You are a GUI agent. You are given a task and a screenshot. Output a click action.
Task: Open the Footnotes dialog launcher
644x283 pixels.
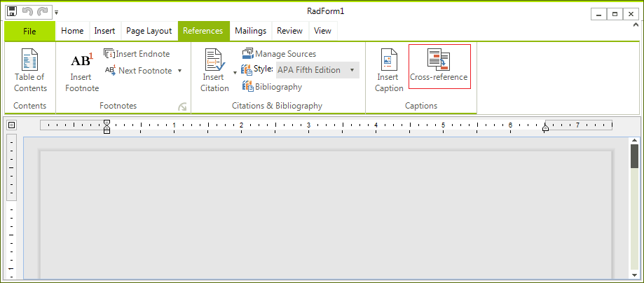pyautogui.click(x=182, y=106)
